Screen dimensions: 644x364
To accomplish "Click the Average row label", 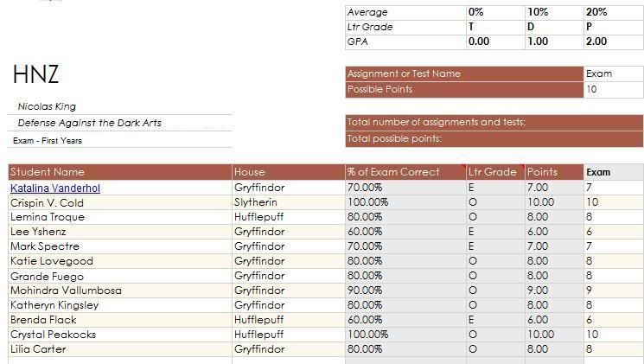I will point(405,12).
